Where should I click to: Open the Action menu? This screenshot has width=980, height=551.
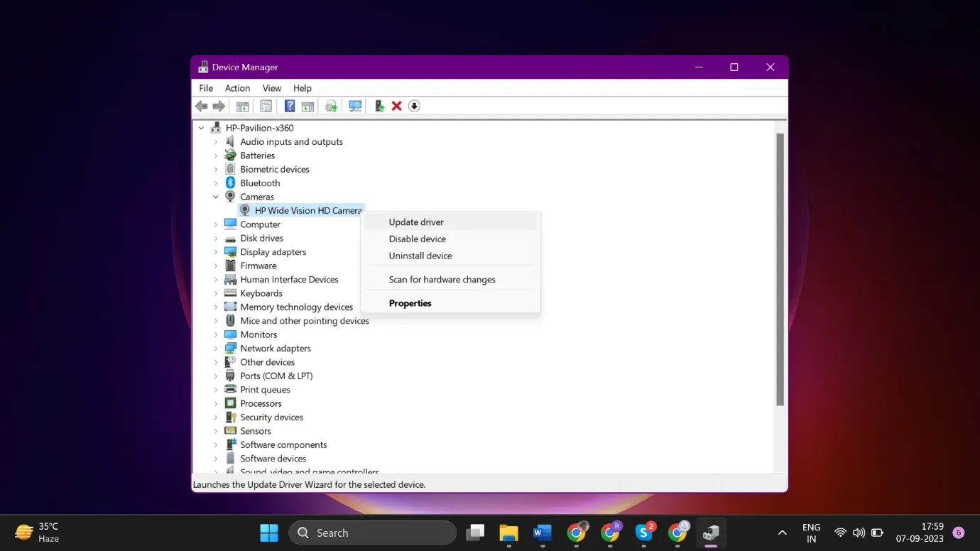click(x=237, y=88)
